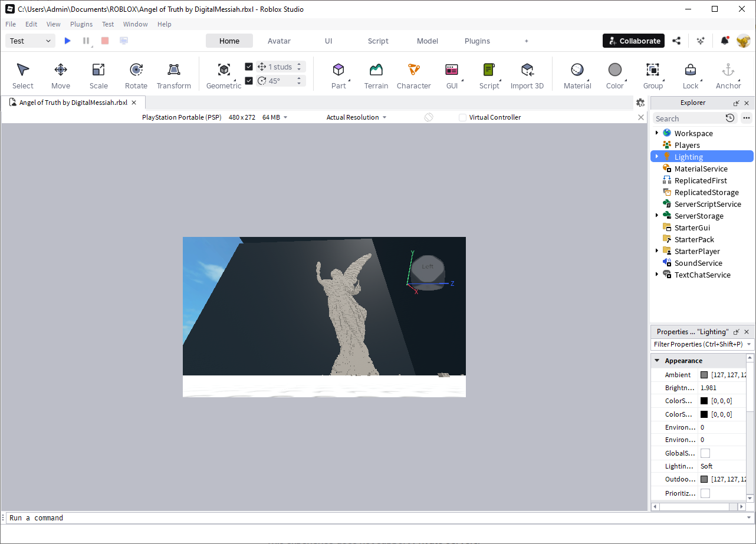Open the Import 3D tool
The height and width of the screenshot is (544, 756).
pos(527,74)
